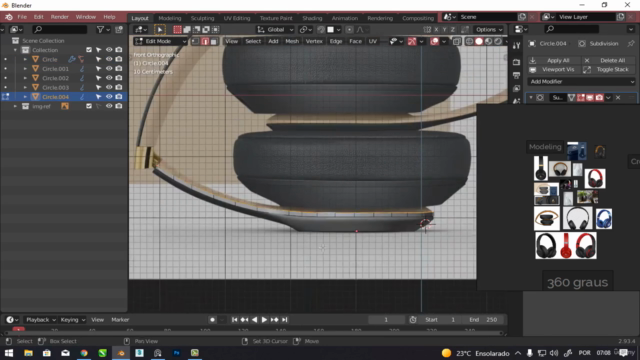The width and height of the screenshot is (640, 360).
Task: Select Circle.002 in outliner
Action: point(56,78)
